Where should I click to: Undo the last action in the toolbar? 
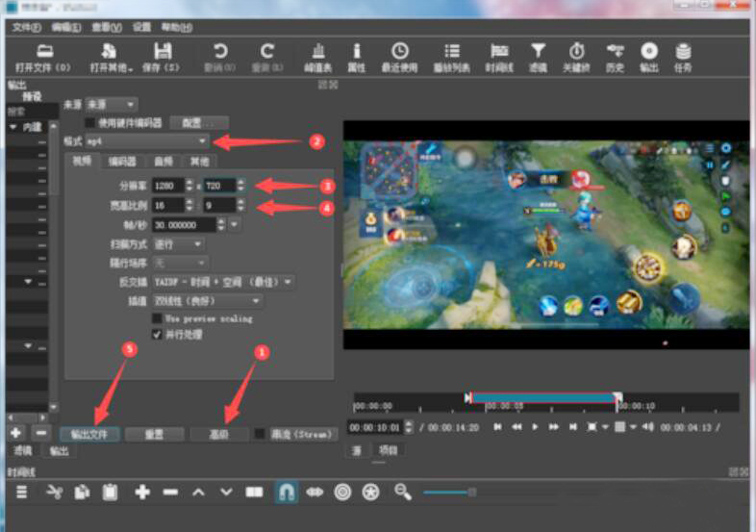point(220,58)
